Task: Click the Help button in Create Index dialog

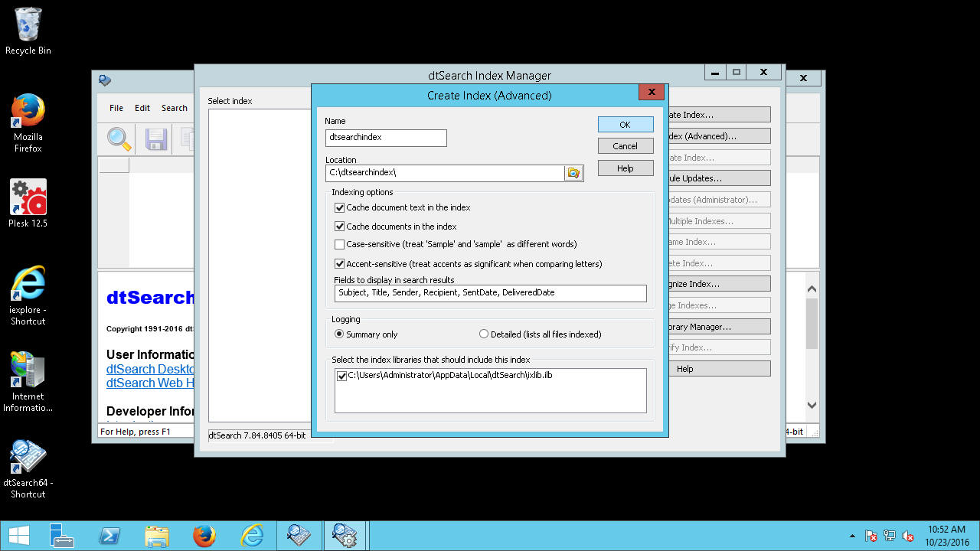Action: coord(625,168)
